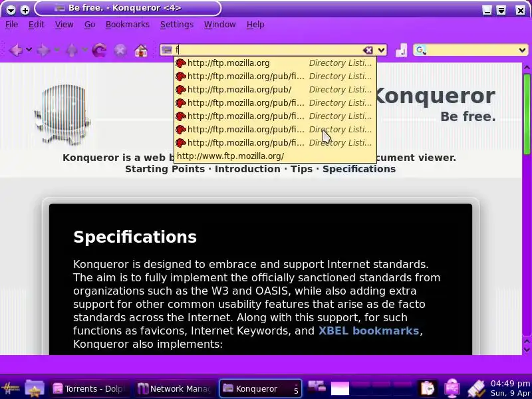Choose the first suggestion http://ftp.mozilla.org without path
Image resolution: width=532 pixels, height=399 pixels.
(x=275, y=63)
